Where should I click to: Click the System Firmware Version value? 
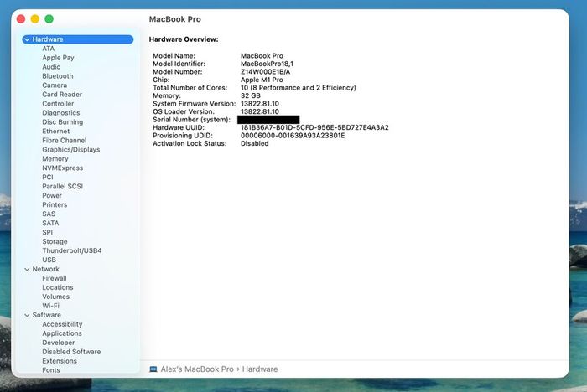[260, 104]
